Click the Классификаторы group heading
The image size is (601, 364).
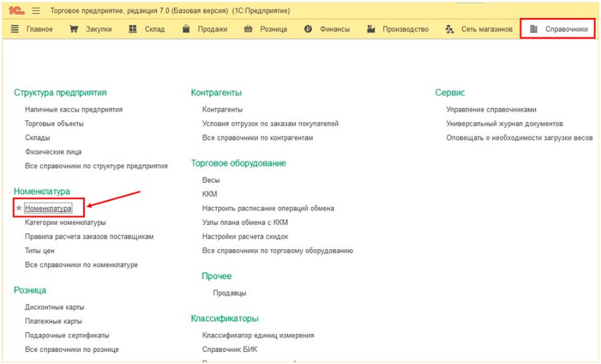(x=224, y=319)
